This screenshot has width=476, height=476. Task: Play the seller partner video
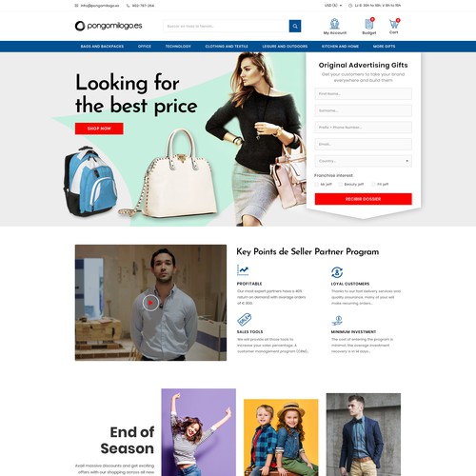pyautogui.click(x=150, y=303)
